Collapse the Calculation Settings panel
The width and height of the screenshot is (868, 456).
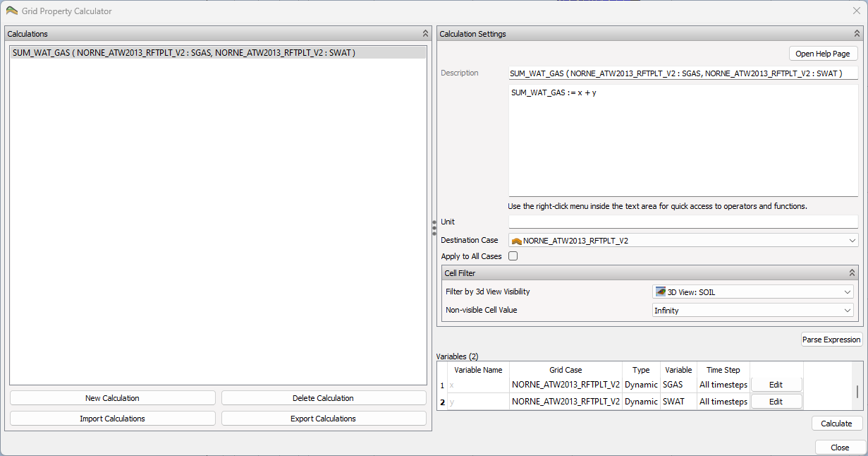coord(857,34)
